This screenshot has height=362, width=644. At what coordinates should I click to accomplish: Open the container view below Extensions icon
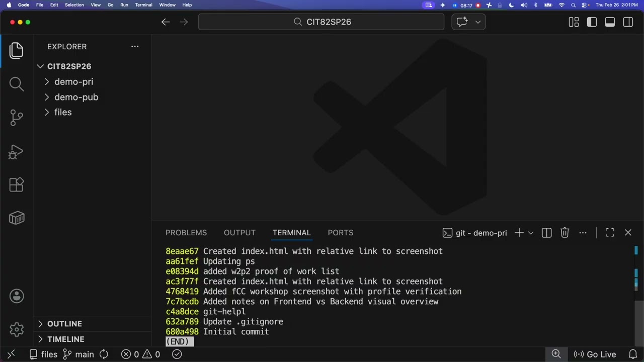17,218
